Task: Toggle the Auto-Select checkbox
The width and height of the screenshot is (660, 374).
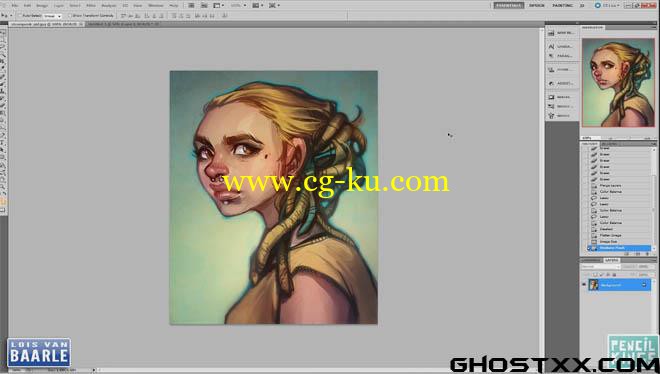Action: point(19,16)
